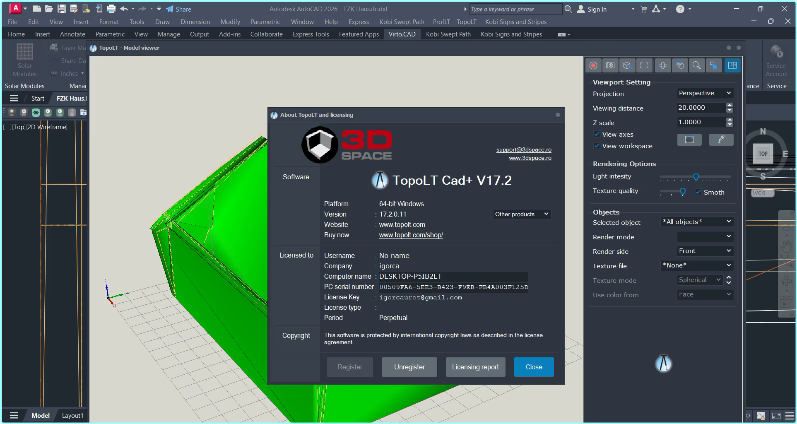The image size is (797, 424).
Task: Open the Texture mode dropdown set to Spherical
Action: (x=700, y=280)
